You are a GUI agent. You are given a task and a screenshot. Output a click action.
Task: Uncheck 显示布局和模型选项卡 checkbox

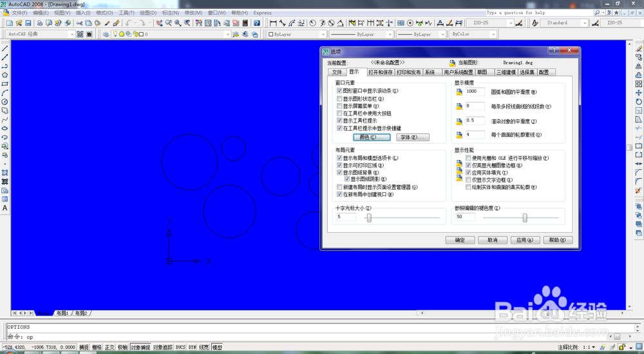click(x=339, y=158)
